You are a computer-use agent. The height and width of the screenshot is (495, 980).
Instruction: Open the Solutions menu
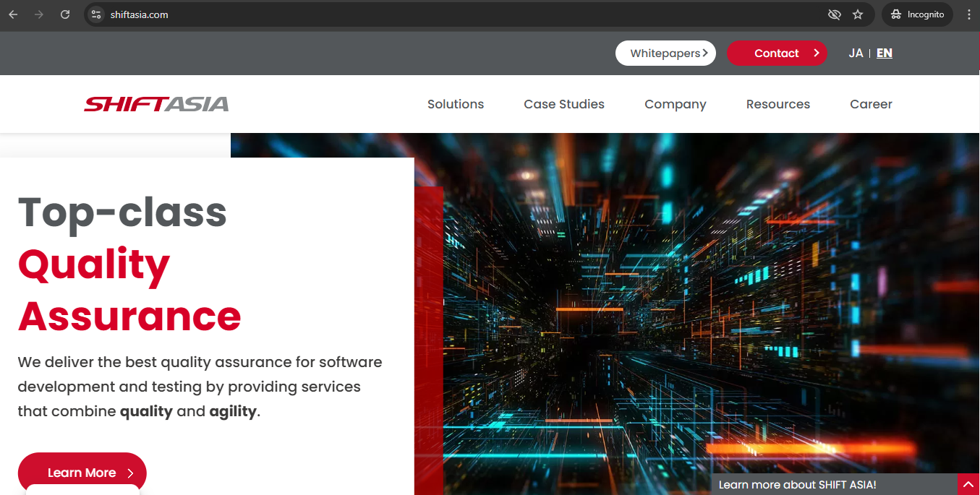(x=456, y=104)
